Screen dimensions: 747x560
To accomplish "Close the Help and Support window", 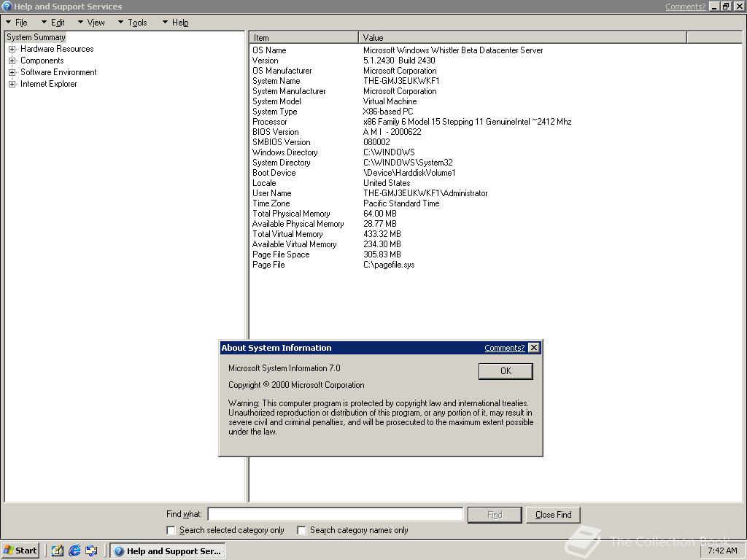I will tap(739, 7).
